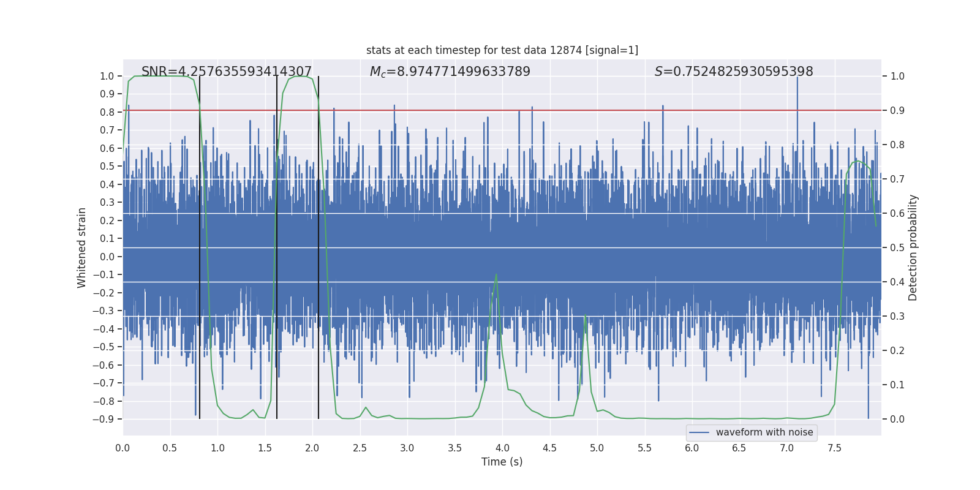Click the 'Time (s)' x-axis label
Viewport: 980px width, 490px height.
click(x=502, y=462)
